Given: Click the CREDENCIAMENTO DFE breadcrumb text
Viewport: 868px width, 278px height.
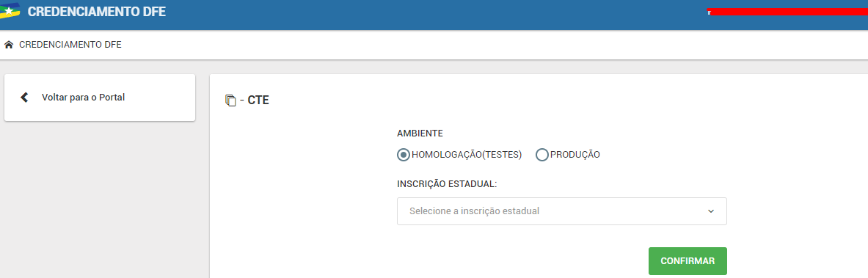Looking at the screenshot, I should click(x=70, y=45).
